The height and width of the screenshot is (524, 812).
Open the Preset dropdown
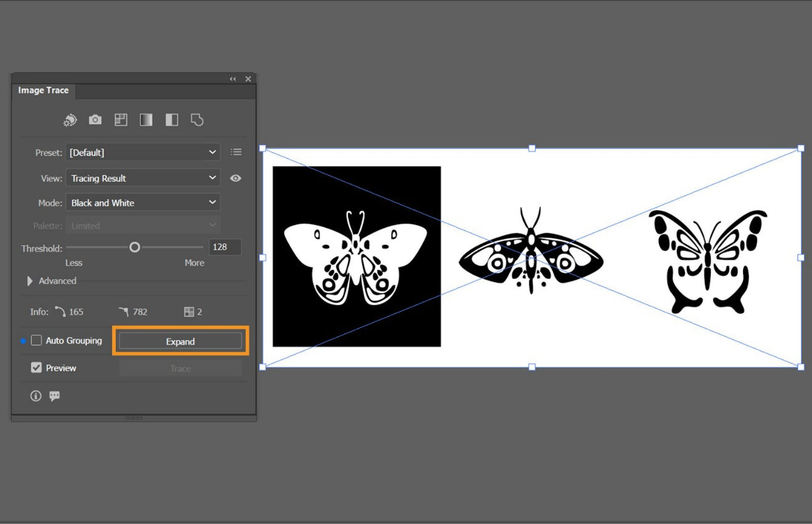point(143,152)
